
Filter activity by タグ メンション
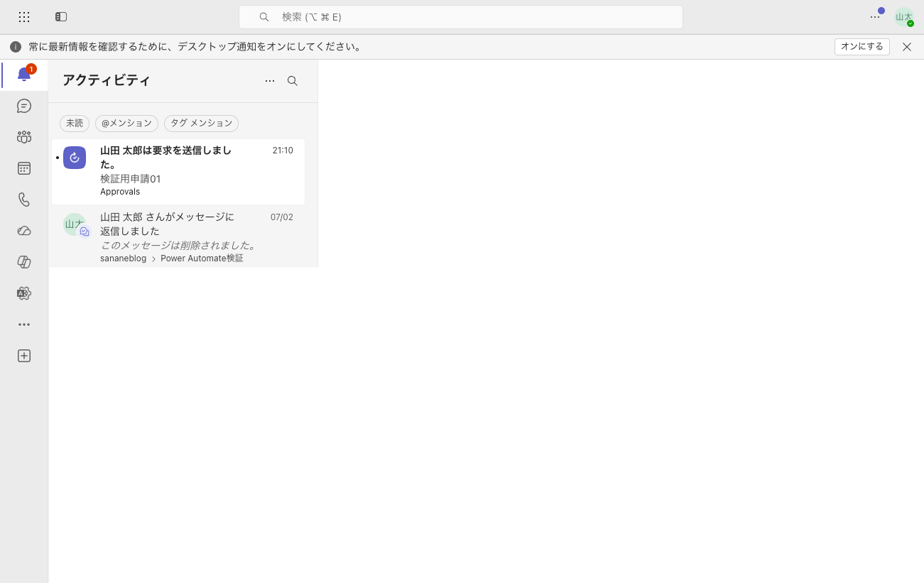click(201, 123)
